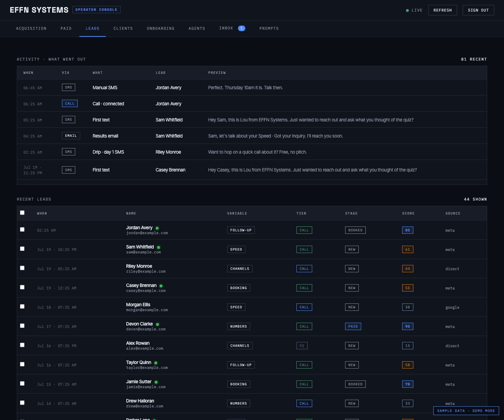Check the Sam Whitfield lead row
The image size is (504, 420).
(22, 249)
